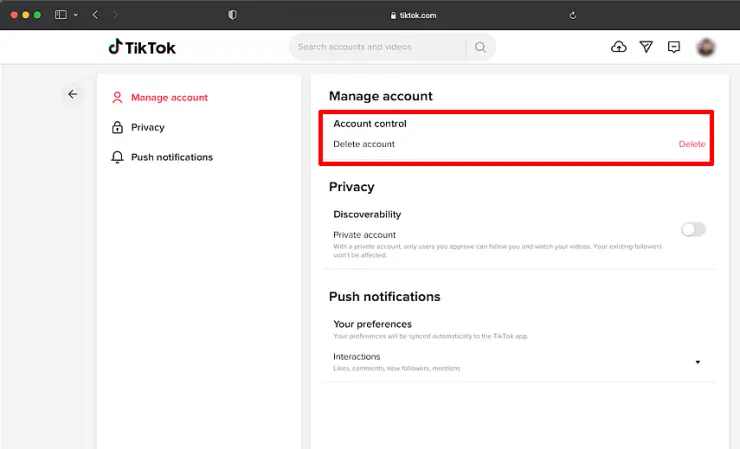This screenshot has height=449, width=740.
Task: Click the green macOS fullscreen button
Action: [37, 15]
